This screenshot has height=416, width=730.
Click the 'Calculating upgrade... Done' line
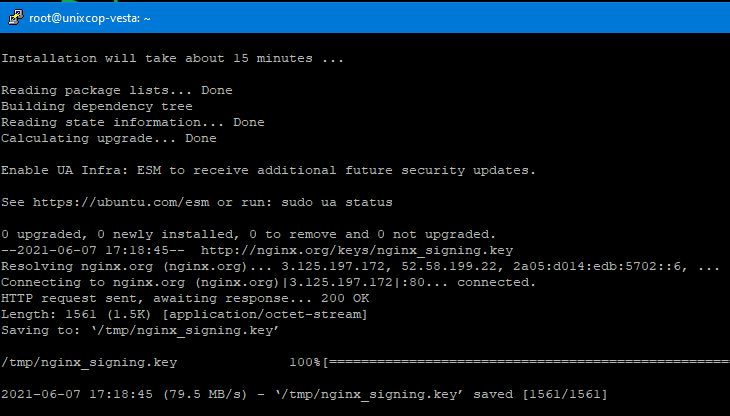tap(108, 139)
